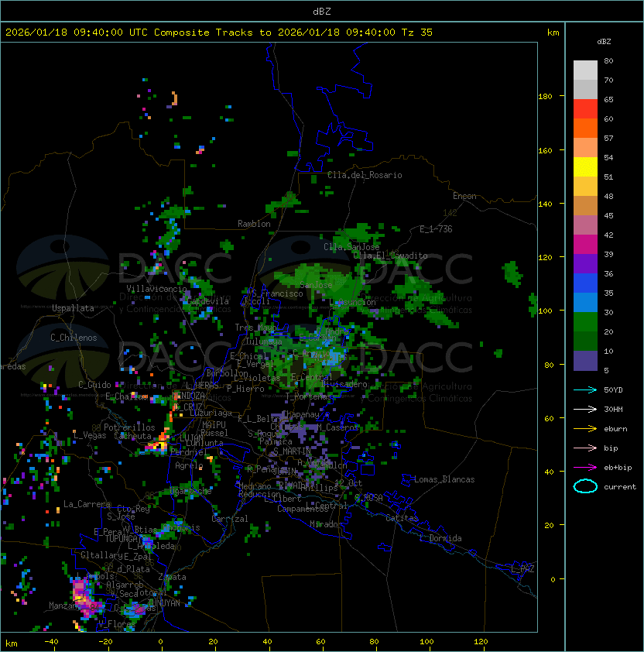Viewport: 644px width, 652px height.
Task: Click the 'La_Carrera' map label
Action: tap(87, 504)
